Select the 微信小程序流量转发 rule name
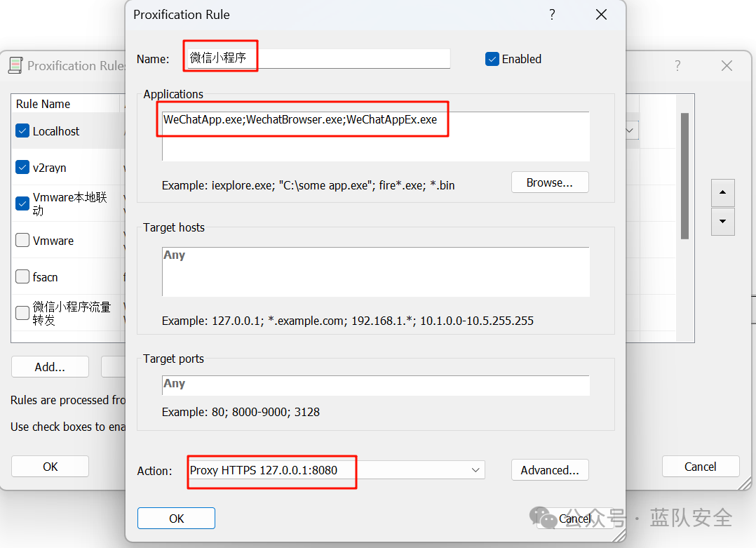The height and width of the screenshot is (548, 756). click(72, 313)
